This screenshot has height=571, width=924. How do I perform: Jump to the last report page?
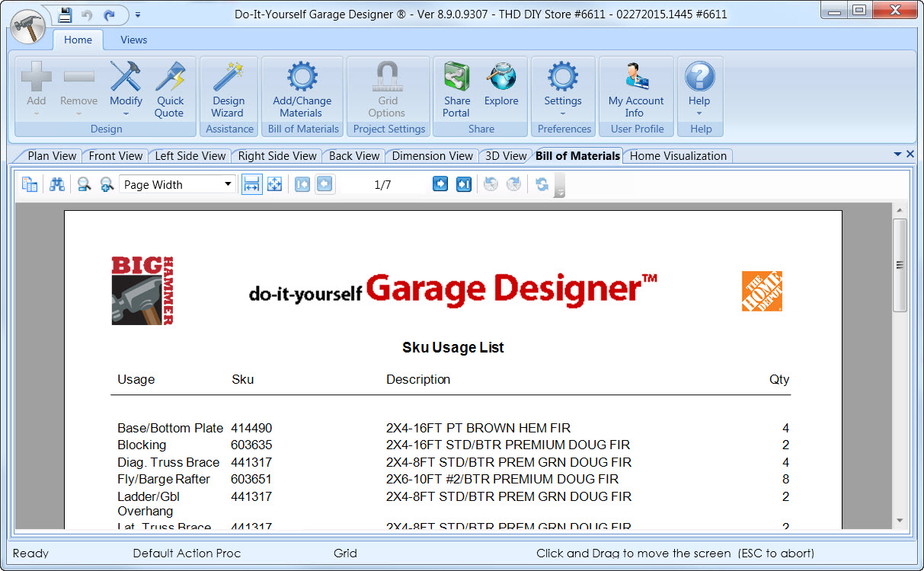click(464, 184)
